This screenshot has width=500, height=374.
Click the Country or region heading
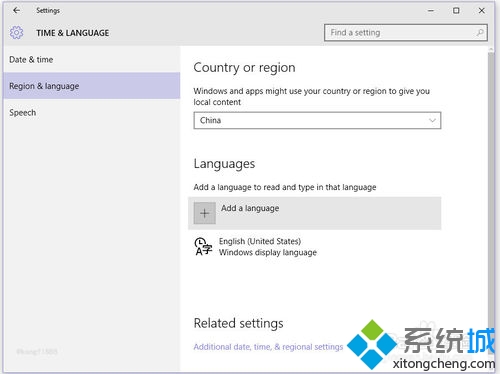pos(244,68)
